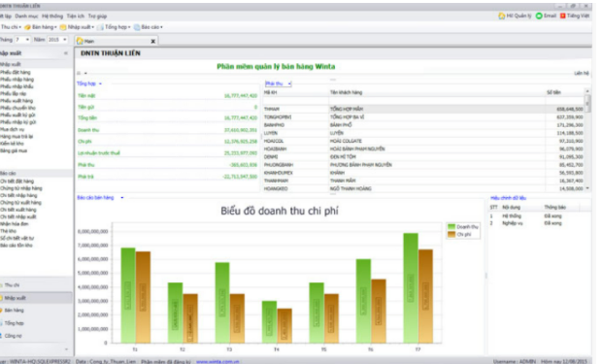Open Hàng mua trả lại in sidebar
Viewport: 602px width, 364px height.
(17, 136)
